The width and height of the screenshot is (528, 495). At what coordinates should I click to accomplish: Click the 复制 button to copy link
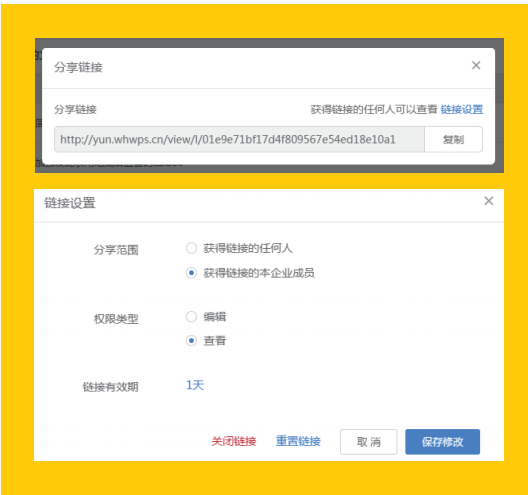[x=453, y=139]
